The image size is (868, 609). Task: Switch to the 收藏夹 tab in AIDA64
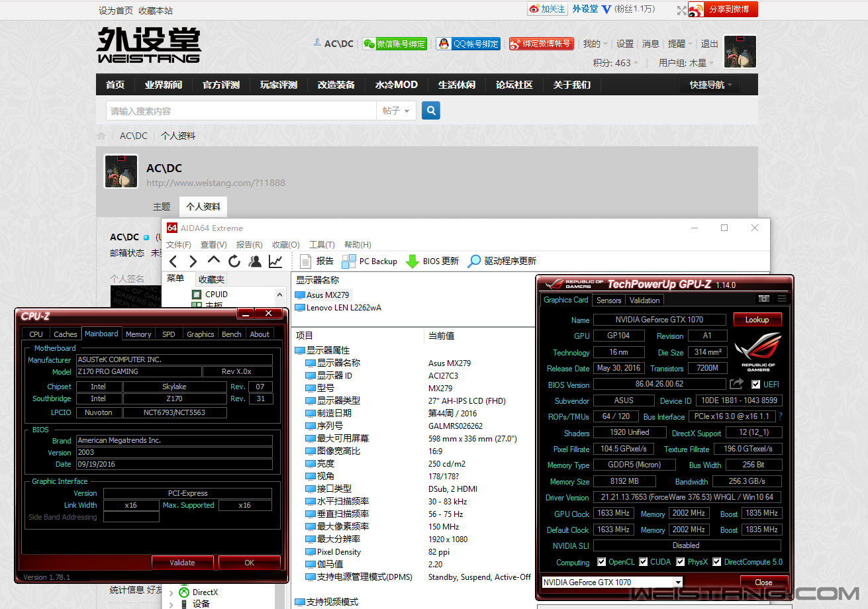coord(212,279)
